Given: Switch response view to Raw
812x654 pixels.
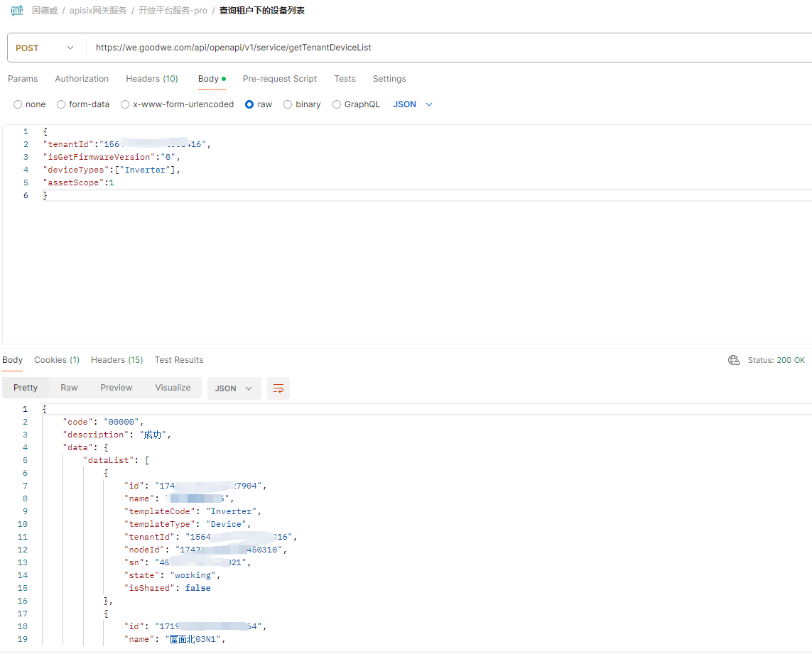Looking at the screenshot, I should tap(69, 388).
